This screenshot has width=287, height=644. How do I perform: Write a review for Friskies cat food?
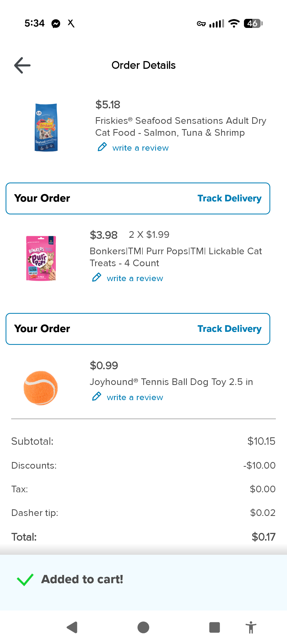coord(140,148)
